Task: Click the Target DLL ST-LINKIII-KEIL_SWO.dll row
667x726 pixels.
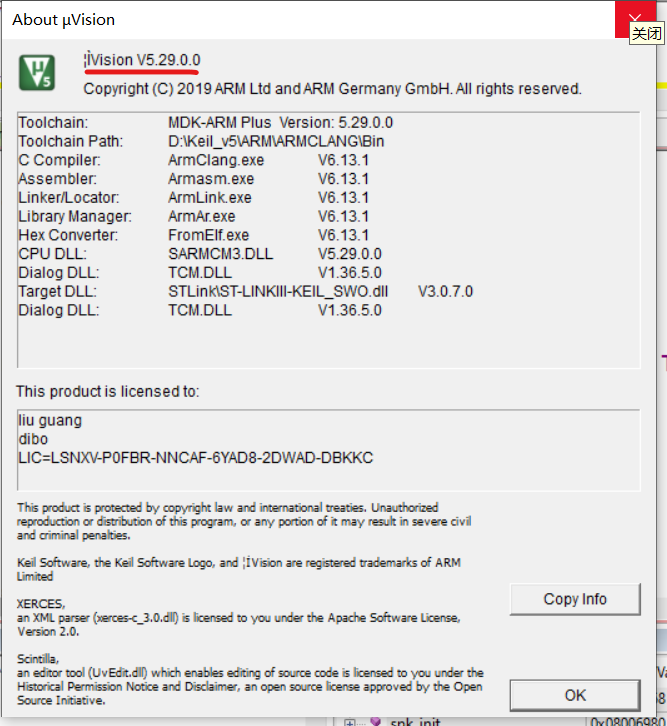Action: tap(245, 291)
